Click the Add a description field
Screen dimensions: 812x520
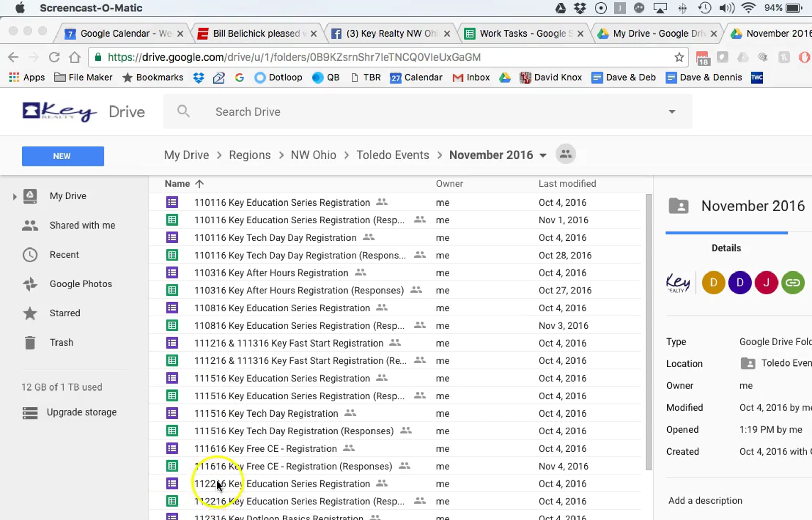click(x=705, y=500)
